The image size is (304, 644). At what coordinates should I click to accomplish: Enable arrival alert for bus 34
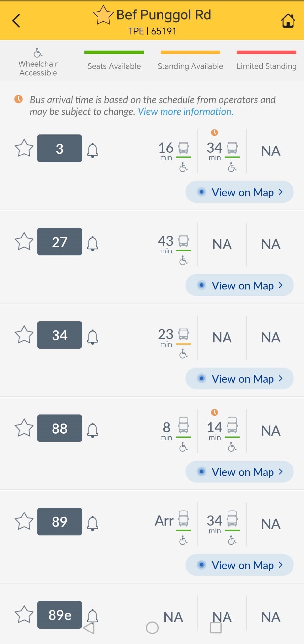93,337
